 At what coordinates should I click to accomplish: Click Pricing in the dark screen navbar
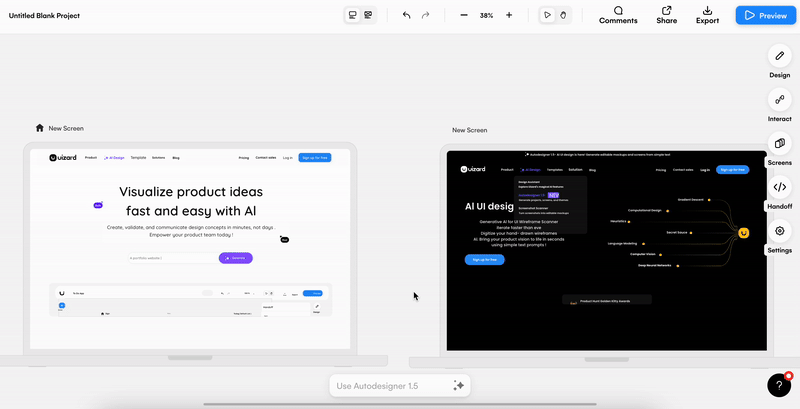(661, 170)
